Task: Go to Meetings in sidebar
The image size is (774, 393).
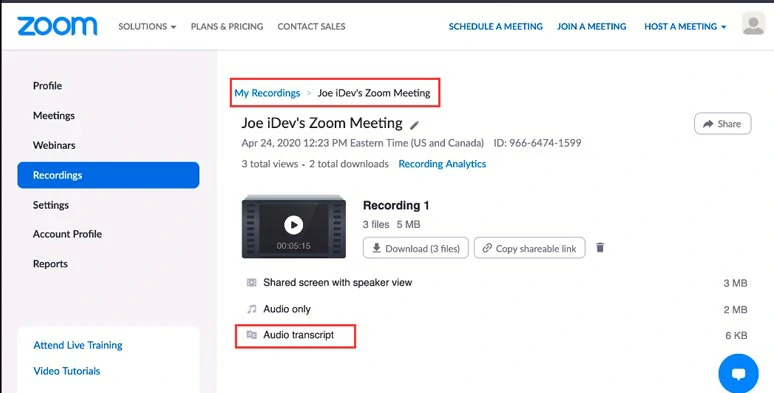Action: tap(54, 116)
